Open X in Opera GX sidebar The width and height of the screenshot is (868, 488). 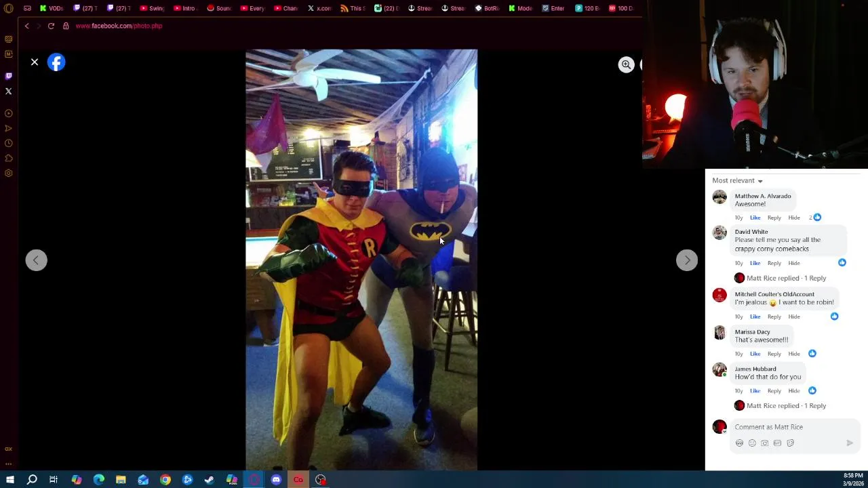pos(8,91)
